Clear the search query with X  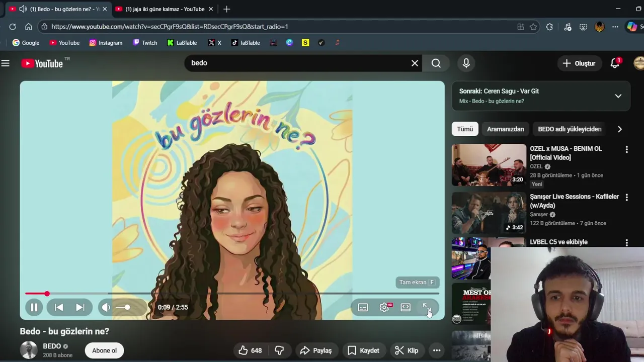415,63
